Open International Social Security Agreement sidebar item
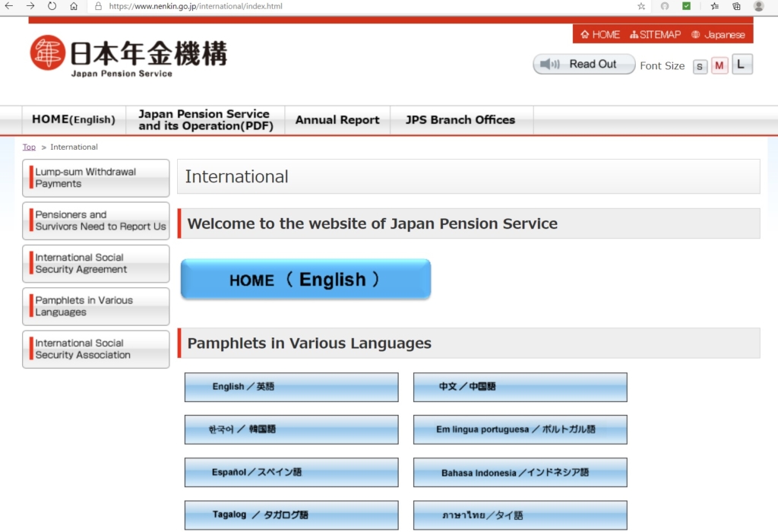Screen dimensions: 778x532 96,264
